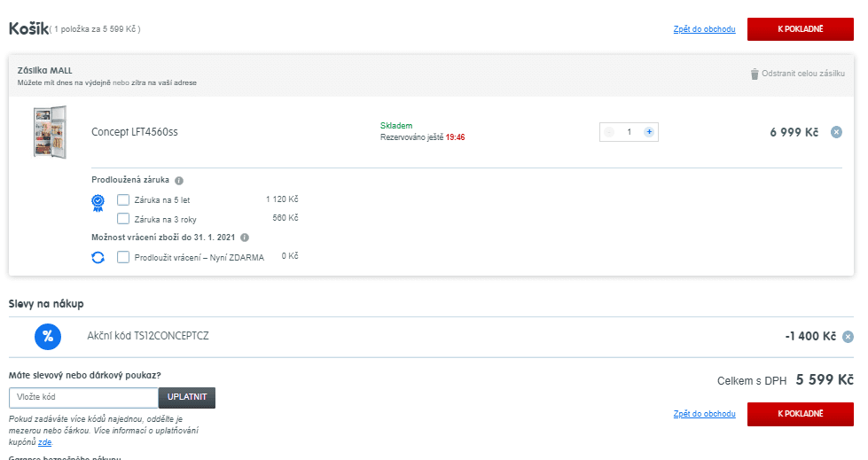Enable Záruka na 5 let checkbox
This screenshot has width=868, height=460.
click(123, 199)
